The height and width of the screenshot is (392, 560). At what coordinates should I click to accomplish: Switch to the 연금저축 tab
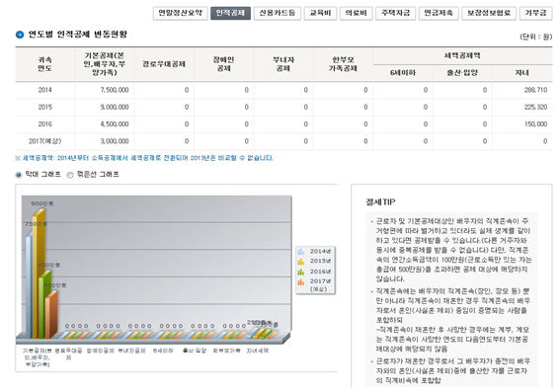[x=439, y=13]
